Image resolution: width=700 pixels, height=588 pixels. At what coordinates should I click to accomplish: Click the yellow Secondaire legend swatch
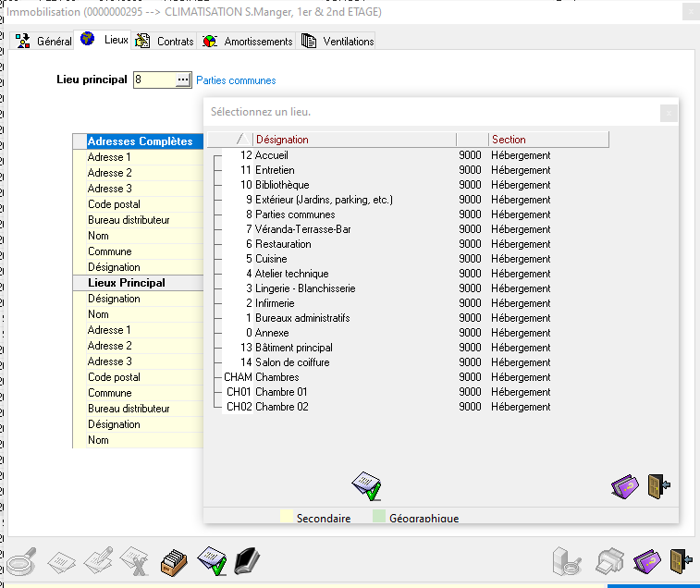coord(288,517)
